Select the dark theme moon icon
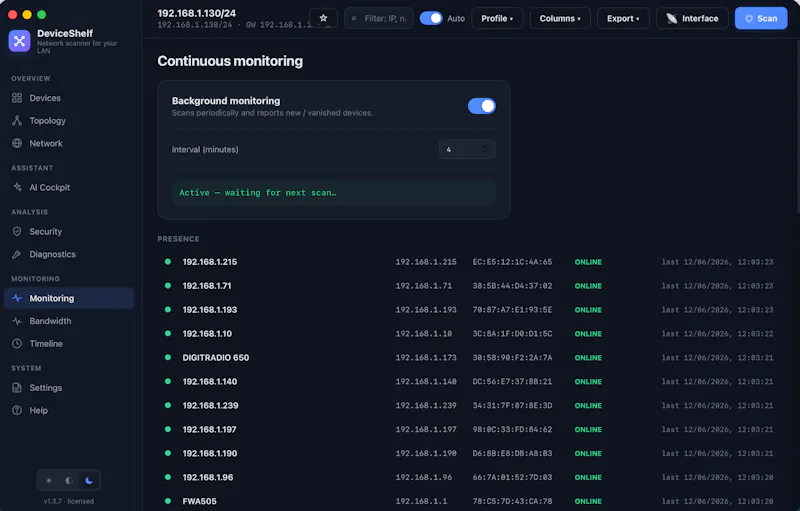 89,480
